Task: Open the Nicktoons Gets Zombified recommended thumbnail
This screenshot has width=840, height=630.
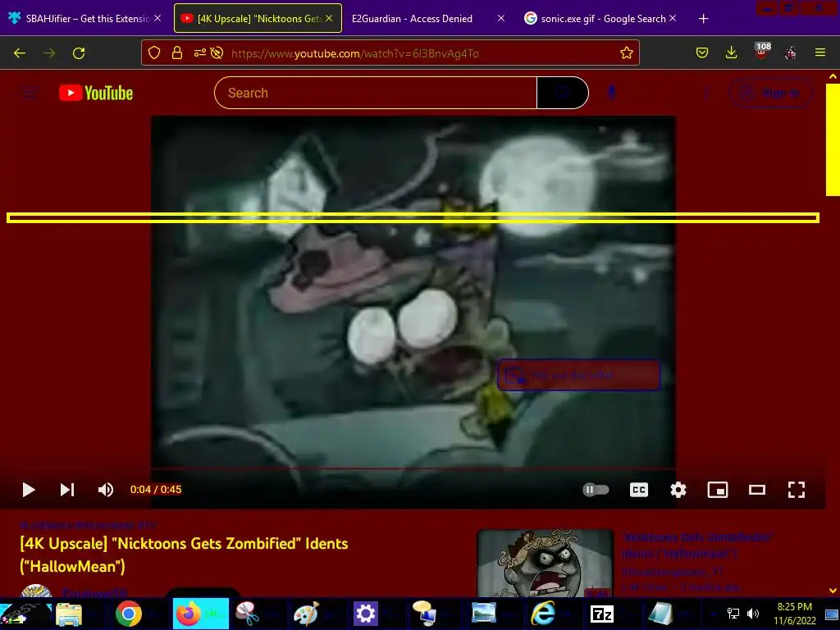Action: click(x=545, y=563)
